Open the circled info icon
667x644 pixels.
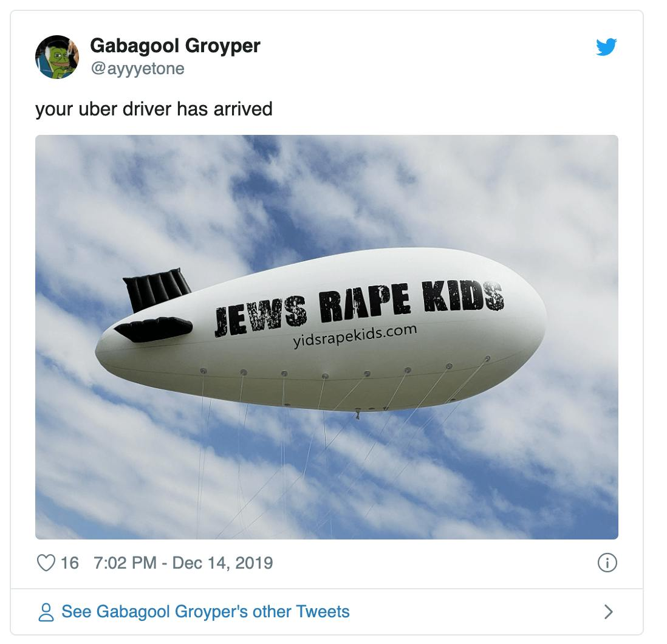point(607,563)
